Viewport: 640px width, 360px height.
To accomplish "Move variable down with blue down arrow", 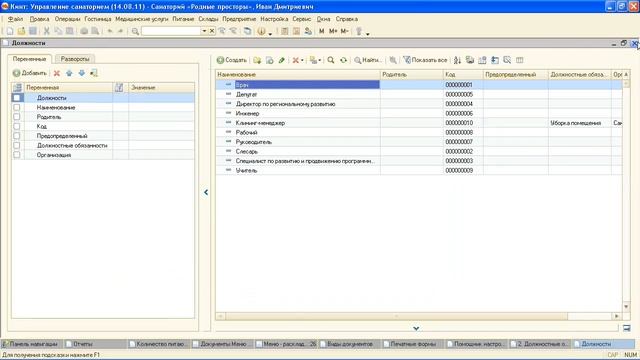I will click(82, 73).
